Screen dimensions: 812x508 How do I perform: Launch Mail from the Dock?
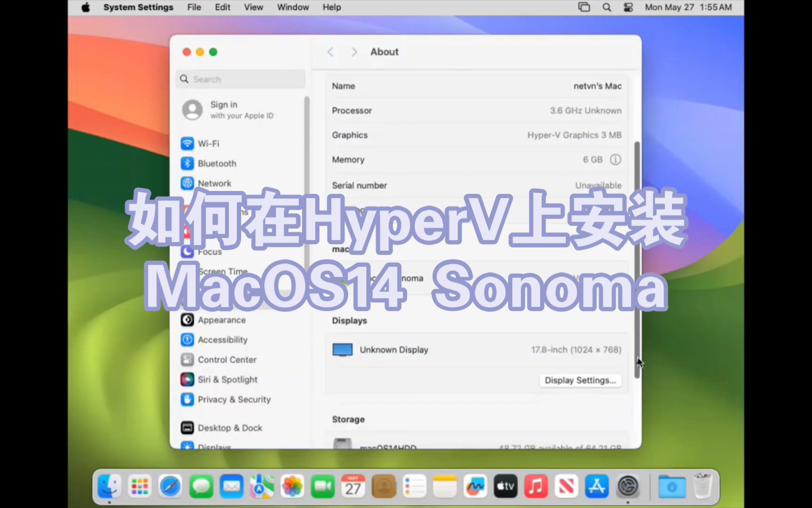coord(231,486)
